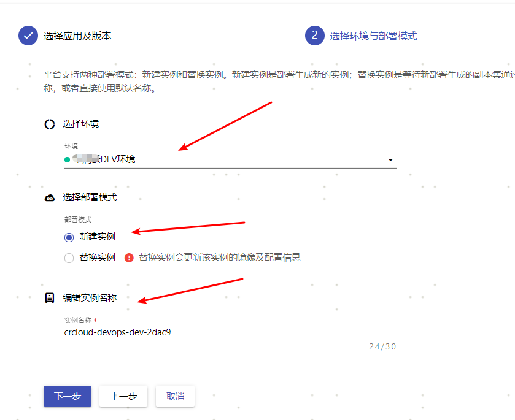The width and height of the screenshot is (515, 420).
Task: Click the red warning icon beside 替换实例
Action: click(x=129, y=258)
